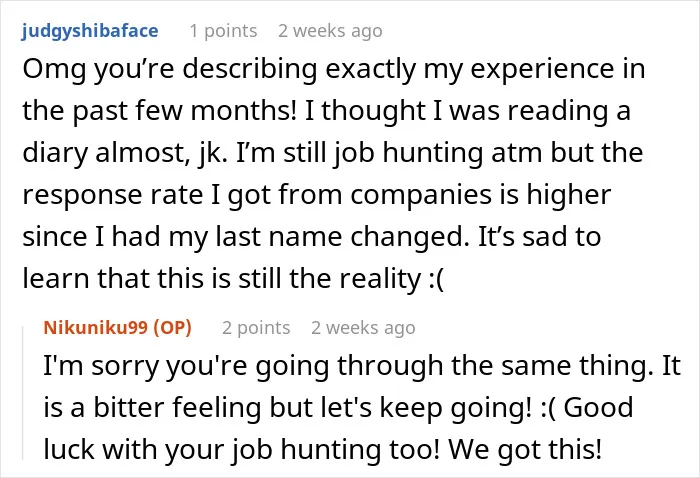This screenshot has height=478, width=700.
Task: Click the sad emoticon ending the first comment
Action: (x=436, y=279)
